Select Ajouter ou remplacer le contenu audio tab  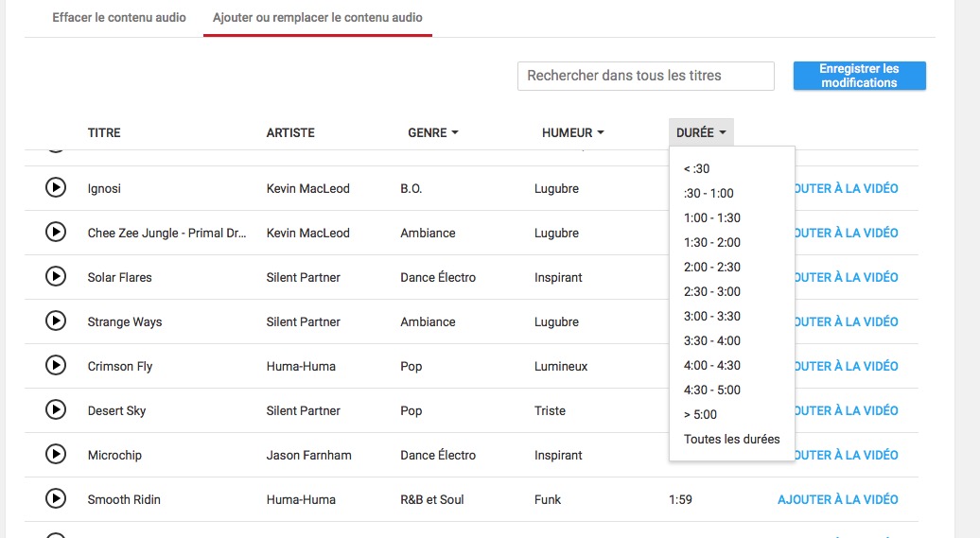coord(318,18)
